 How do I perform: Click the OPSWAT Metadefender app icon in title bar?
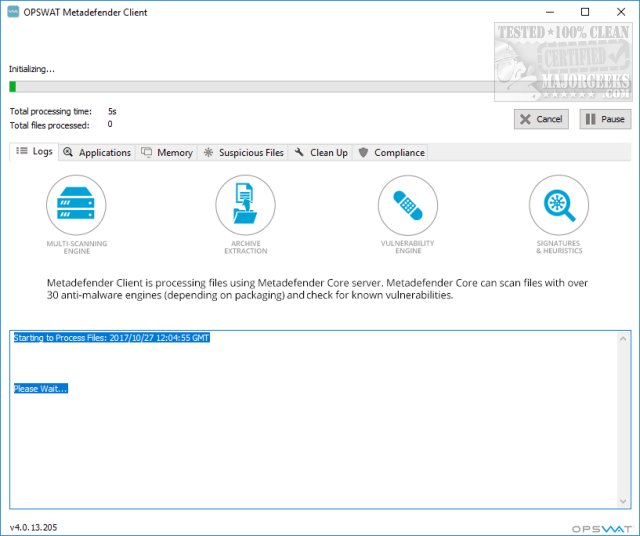point(13,12)
